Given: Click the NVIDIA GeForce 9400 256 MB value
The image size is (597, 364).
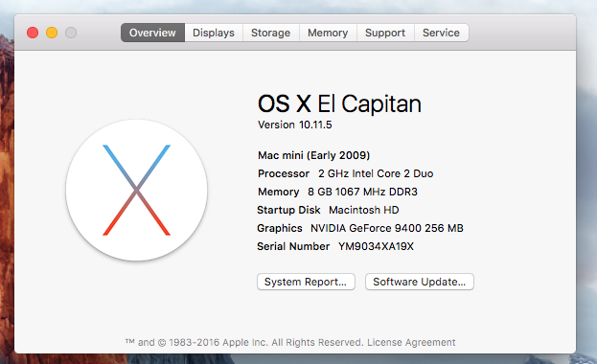Looking at the screenshot, I should tap(387, 228).
